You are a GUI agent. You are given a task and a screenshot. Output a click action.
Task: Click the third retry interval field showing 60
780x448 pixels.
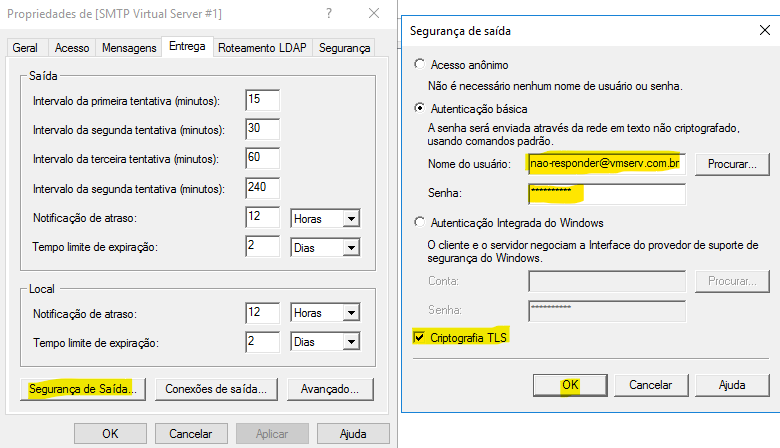click(x=263, y=158)
